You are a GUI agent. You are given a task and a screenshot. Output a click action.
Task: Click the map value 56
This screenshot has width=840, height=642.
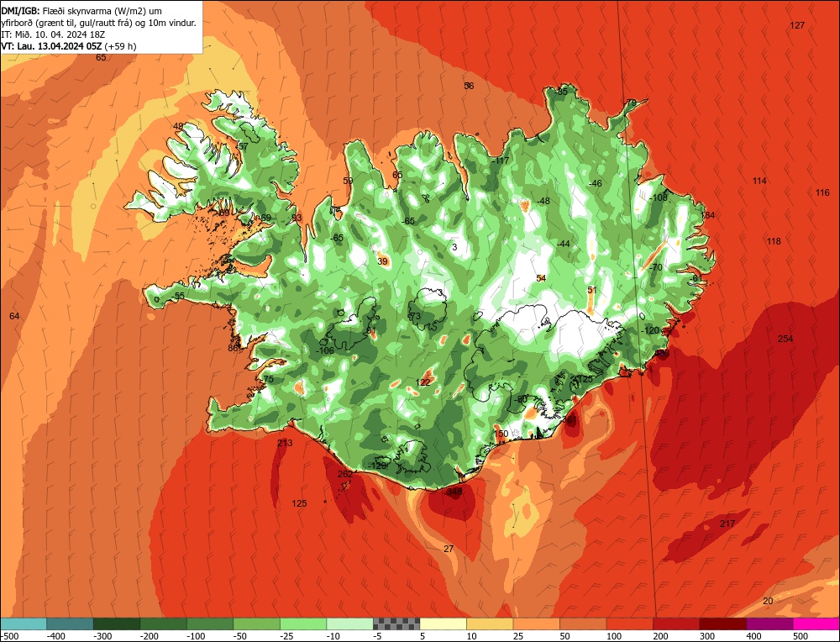[469, 86]
